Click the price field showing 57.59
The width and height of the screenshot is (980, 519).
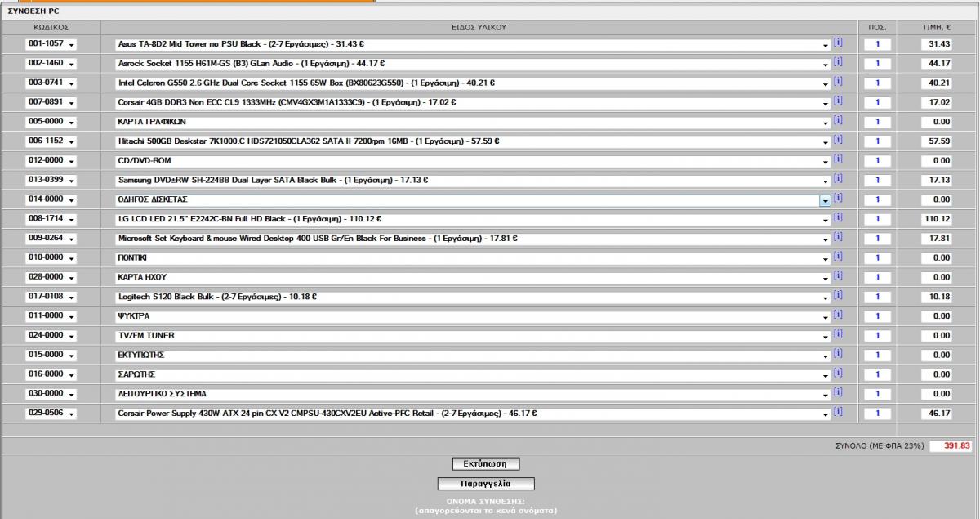(x=937, y=141)
